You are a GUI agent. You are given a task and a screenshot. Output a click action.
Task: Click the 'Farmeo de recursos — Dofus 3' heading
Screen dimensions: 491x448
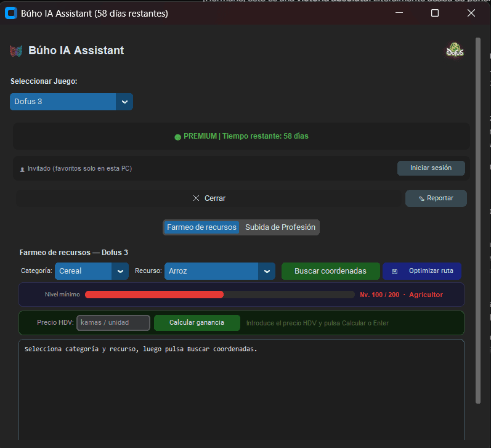pos(74,253)
